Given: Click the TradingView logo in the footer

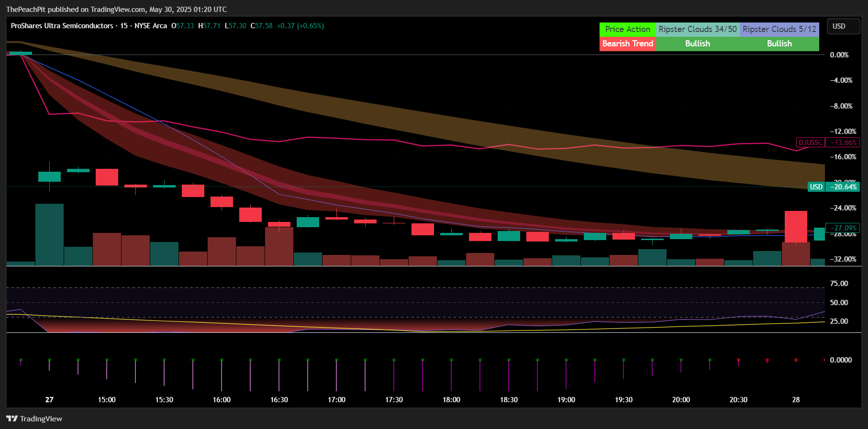Looking at the screenshot, I should (34, 418).
